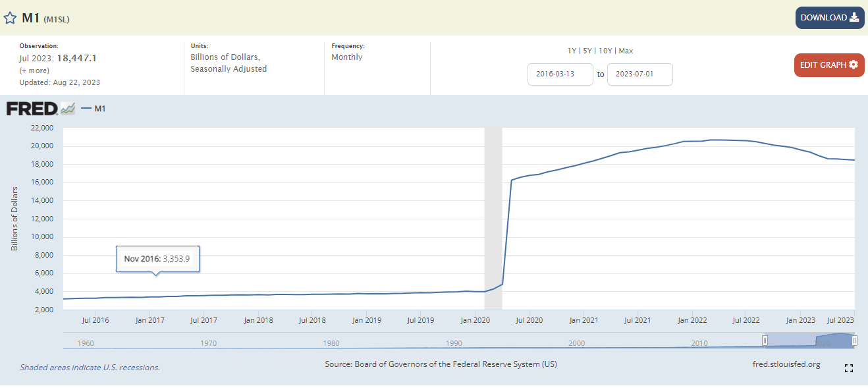Image resolution: width=868 pixels, height=388 pixels.
Task: Select the 10Y date range
Action: coord(606,51)
